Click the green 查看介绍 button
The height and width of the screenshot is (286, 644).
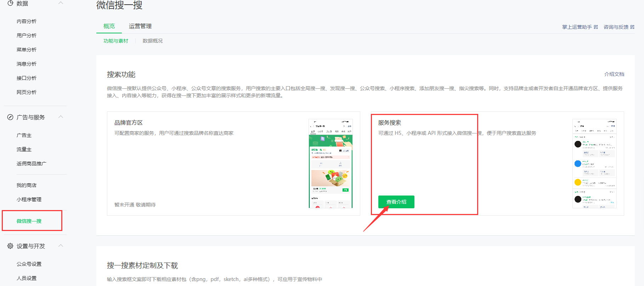396,202
